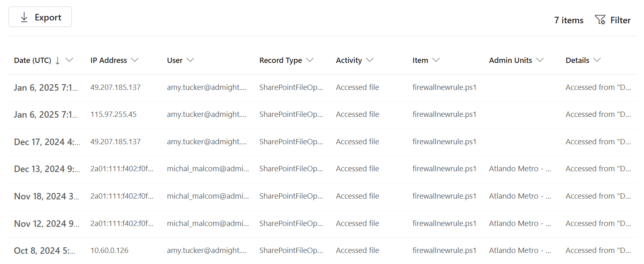
Task: Click the Date sort direction arrow
Action: pyautogui.click(x=58, y=60)
